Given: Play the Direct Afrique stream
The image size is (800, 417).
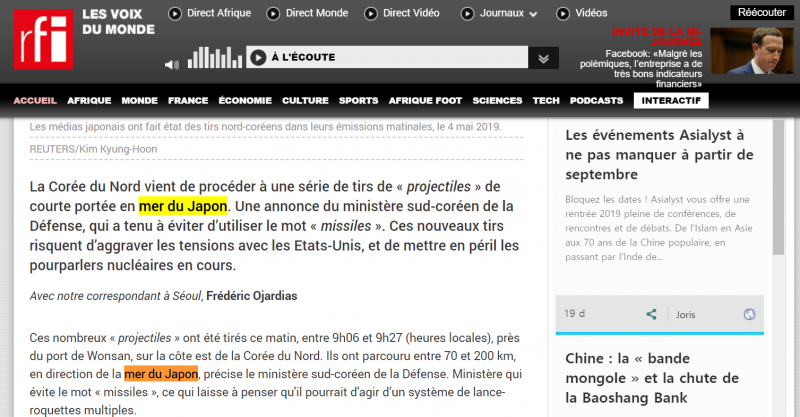Looking at the screenshot, I should tap(176, 14).
